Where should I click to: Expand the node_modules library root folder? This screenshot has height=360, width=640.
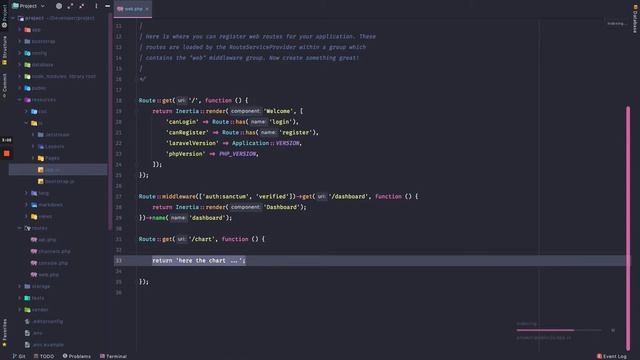coord(20,76)
